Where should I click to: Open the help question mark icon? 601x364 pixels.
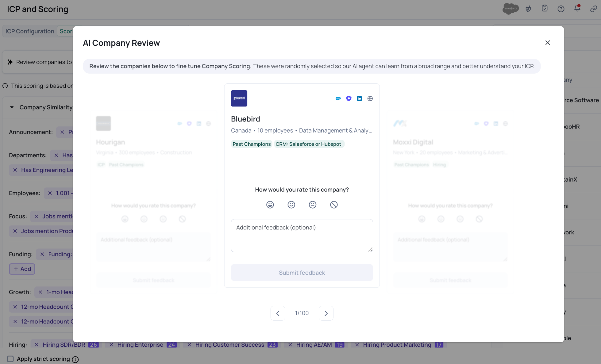(561, 9)
